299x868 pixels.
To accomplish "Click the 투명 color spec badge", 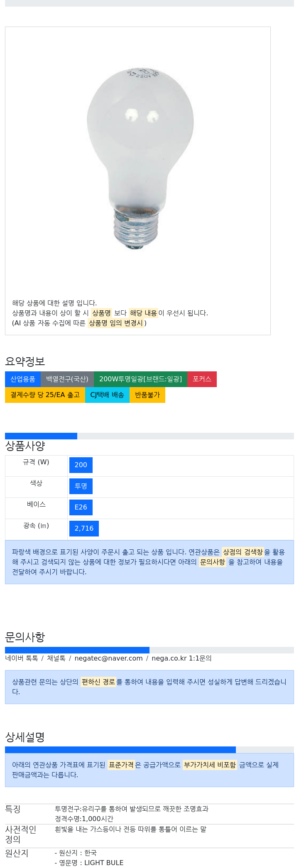I will pyautogui.click(x=81, y=486).
